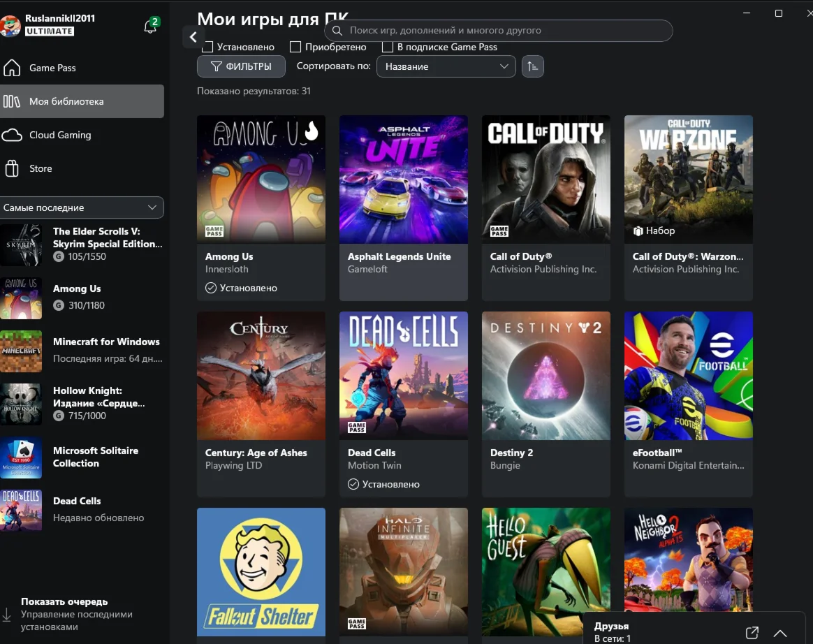Click the Cloud Gaming cloud icon
The width and height of the screenshot is (813, 644).
tap(12, 136)
